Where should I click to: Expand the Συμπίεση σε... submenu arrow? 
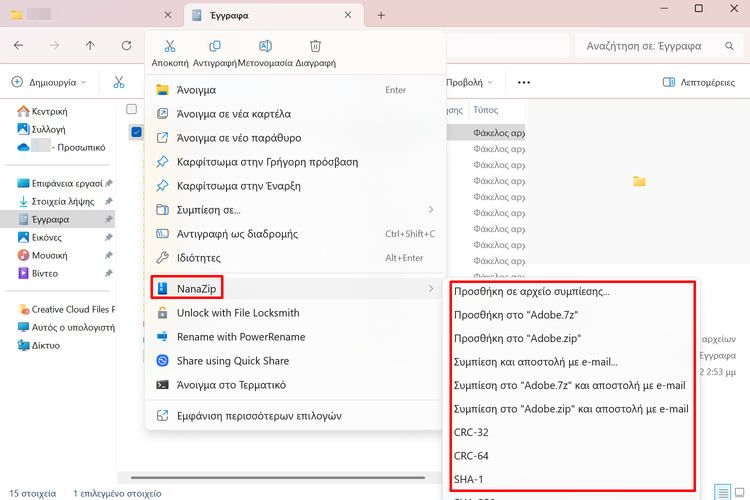430,210
